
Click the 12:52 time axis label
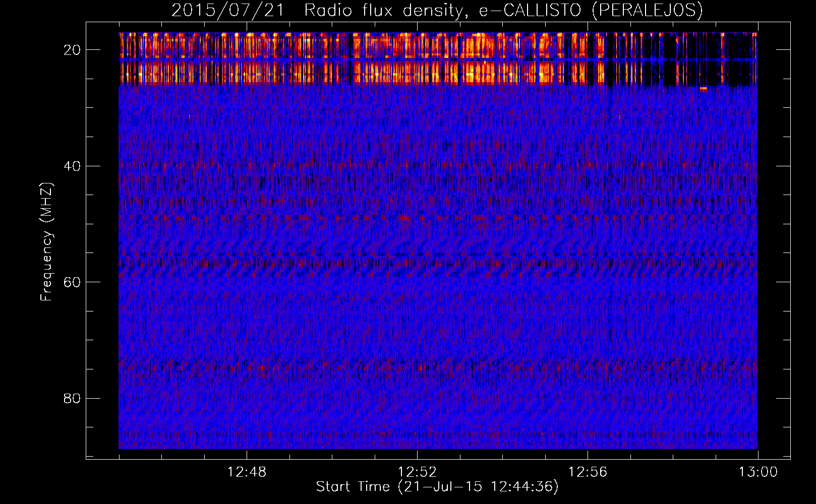pyautogui.click(x=417, y=472)
